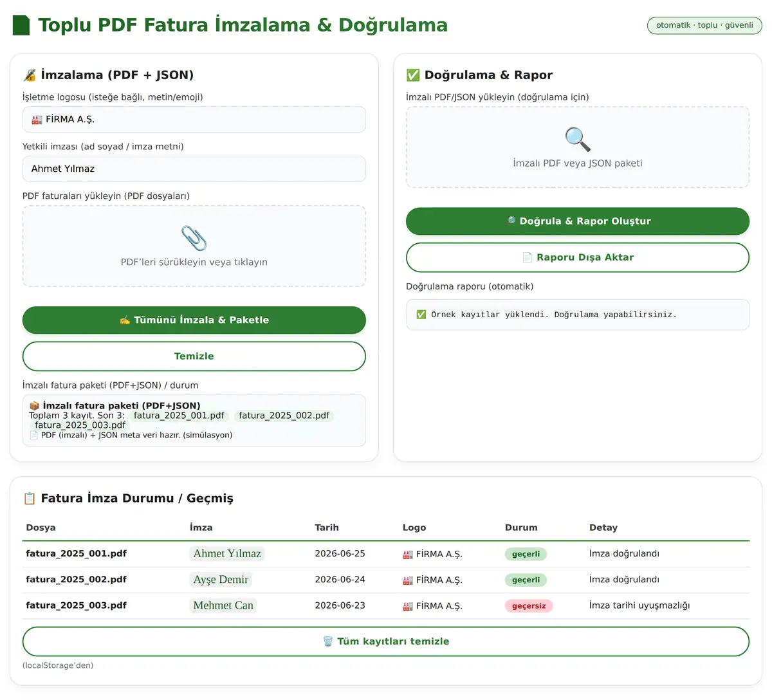772x700 pixels.
Task: Select fatura_2025_001.pdf chip in signed bundle
Action: tap(179, 416)
